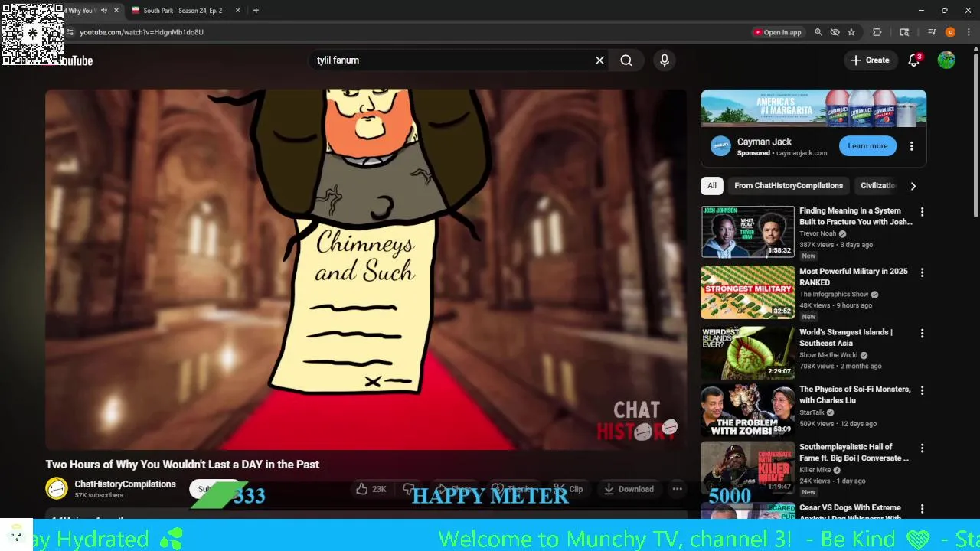
Task: Click the site info icon beside the URL
Action: 70,32
